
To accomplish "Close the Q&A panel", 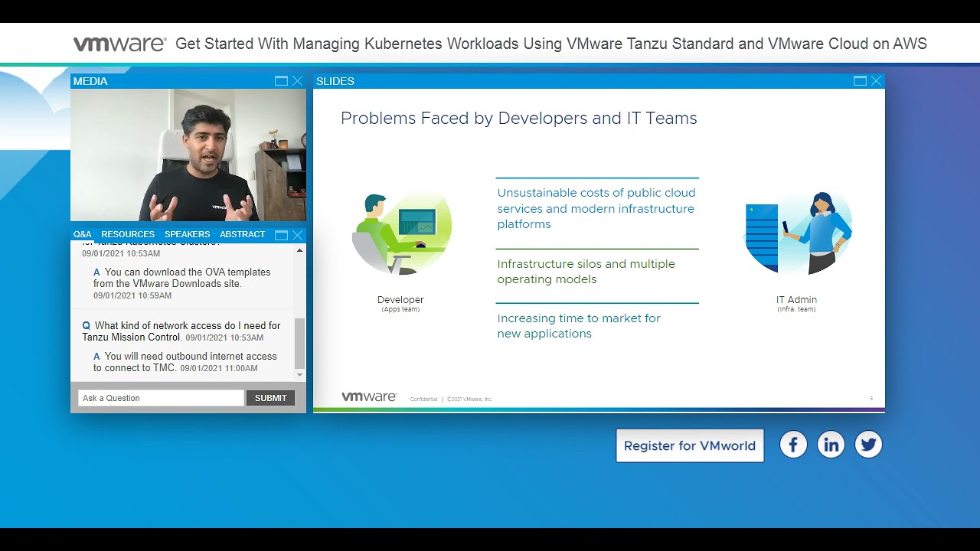I will click(x=297, y=234).
